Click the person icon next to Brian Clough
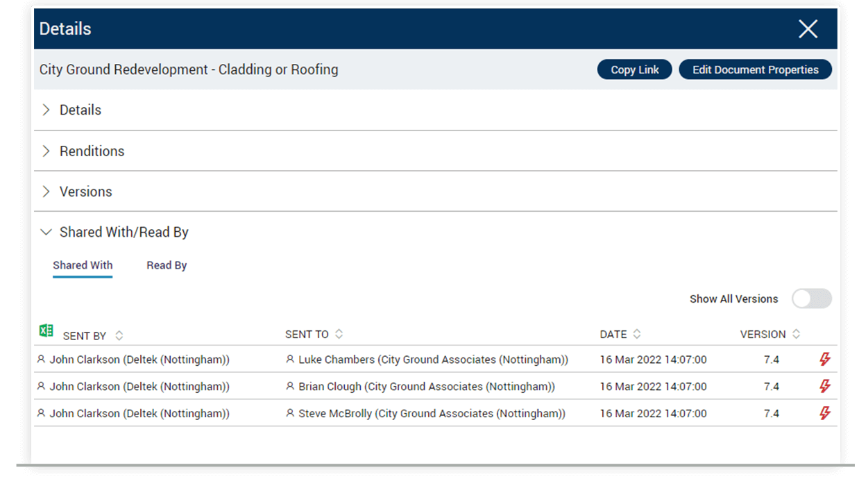868x488 pixels. (289, 386)
